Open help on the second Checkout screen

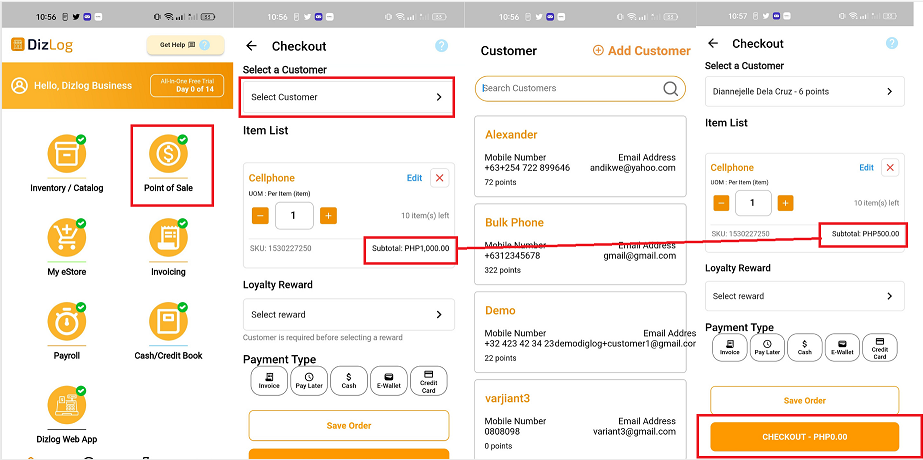892,43
